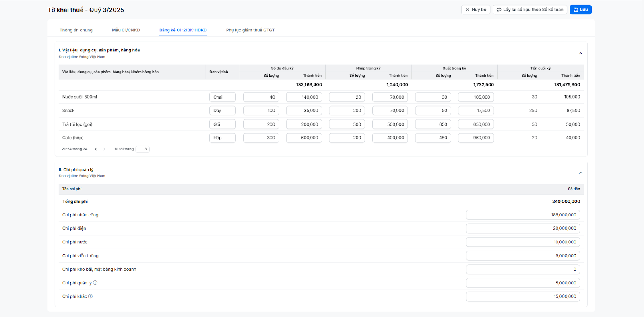Select the Bảng kê 01-2/BK-HĐKD tab
Image resolution: width=644 pixels, height=317 pixels.
[x=183, y=30]
